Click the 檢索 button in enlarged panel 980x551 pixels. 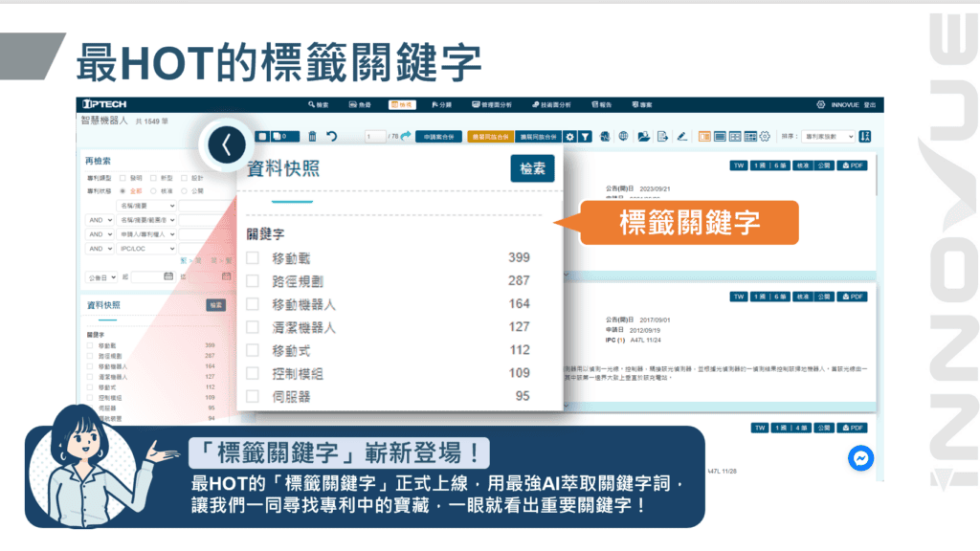tap(532, 168)
